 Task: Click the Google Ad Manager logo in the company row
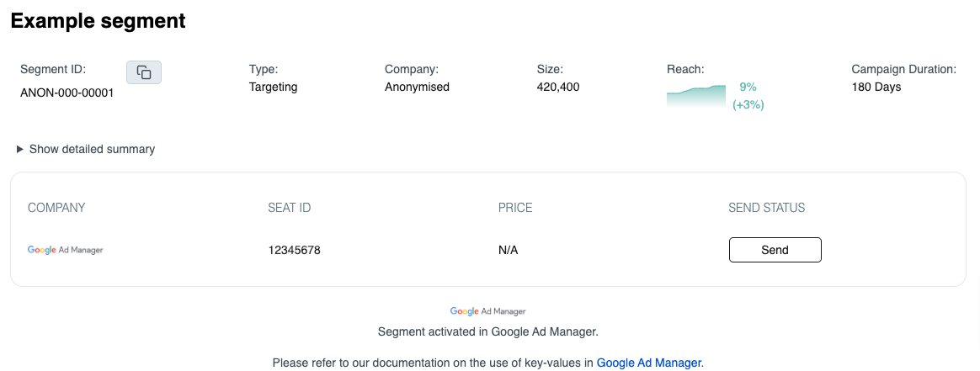pyautogui.click(x=66, y=250)
